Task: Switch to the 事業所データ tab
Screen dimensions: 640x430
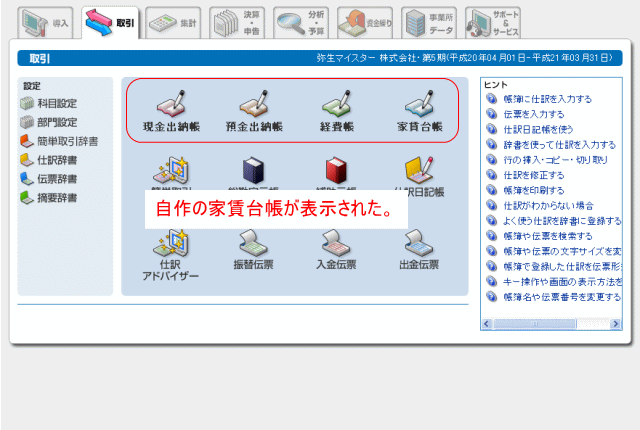Action: (429, 23)
